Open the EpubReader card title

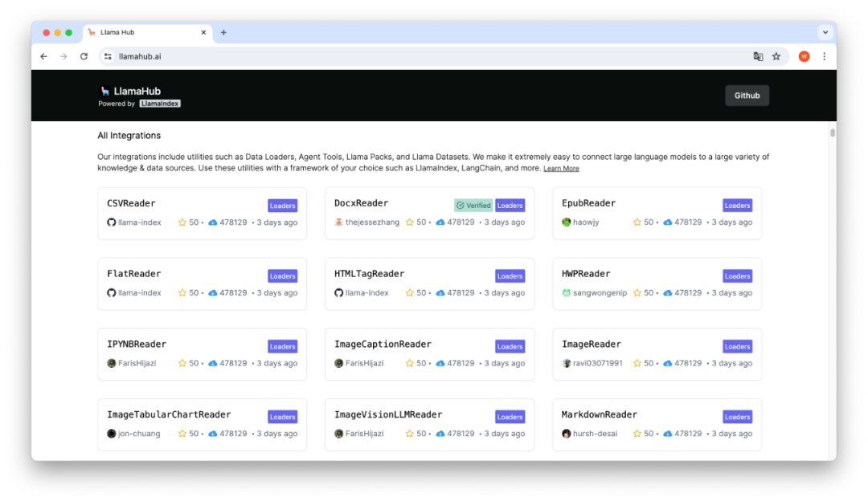pos(588,203)
